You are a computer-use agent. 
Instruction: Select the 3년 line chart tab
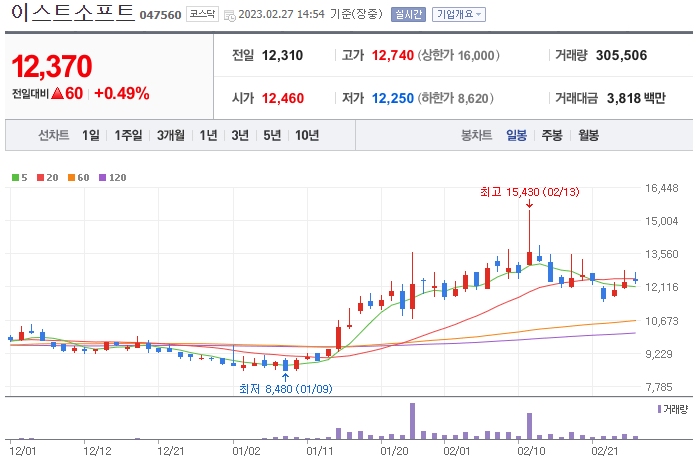240,135
